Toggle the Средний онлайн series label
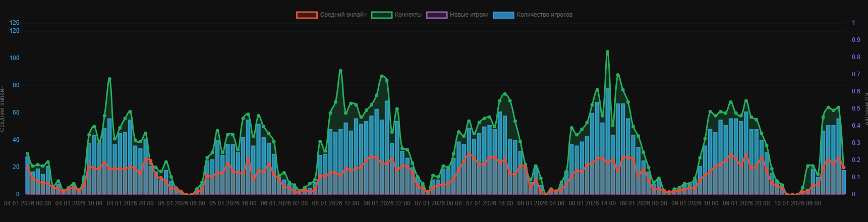 tap(343, 15)
